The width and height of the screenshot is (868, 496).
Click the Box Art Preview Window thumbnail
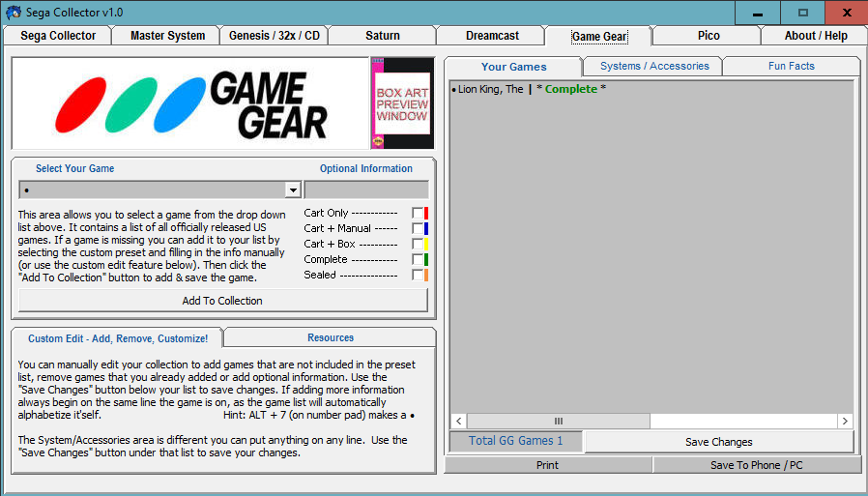click(x=402, y=102)
